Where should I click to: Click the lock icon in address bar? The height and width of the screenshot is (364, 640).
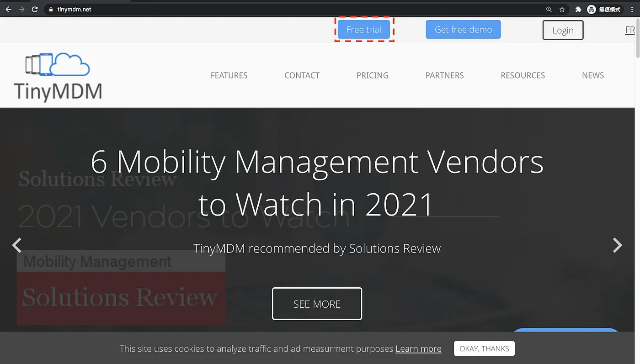pos(51,9)
